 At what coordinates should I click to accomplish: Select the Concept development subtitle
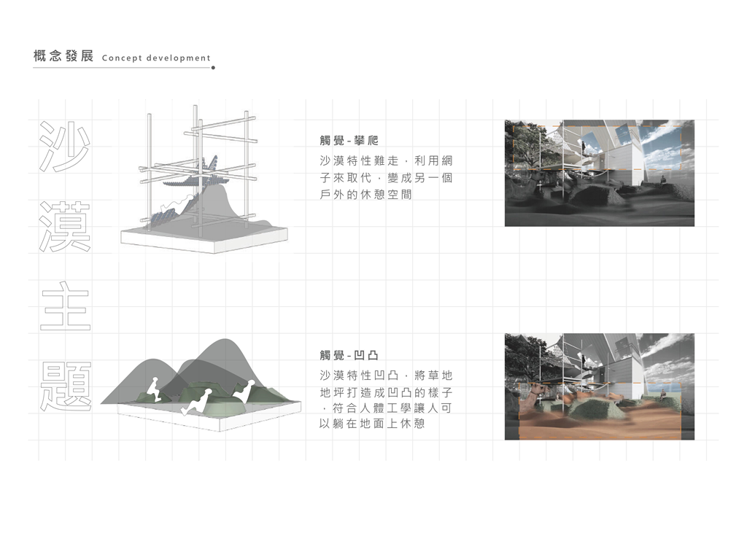pos(156,58)
